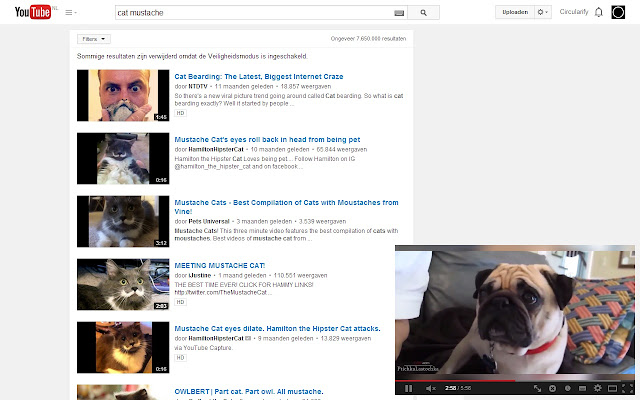This screenshot has width=640, height=400.
Task: Click the Cat Bearding video thumbnail
Action: [x=123, y=95]
